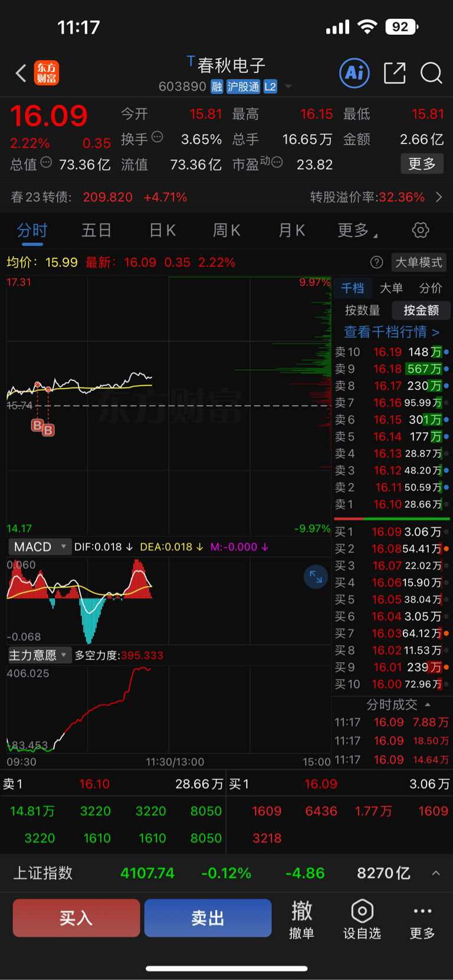Tap the info icon beside 市盈
Viewport: 453px width, 980px height.
tap(277, 162)
